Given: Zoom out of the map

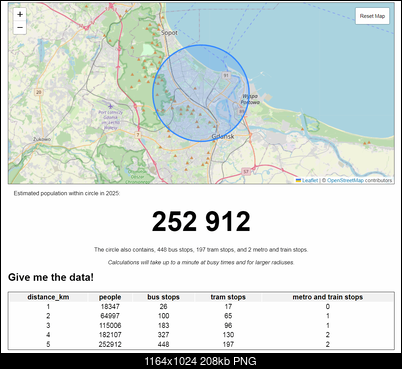Looking at the screenshot, I should [20, 27].
